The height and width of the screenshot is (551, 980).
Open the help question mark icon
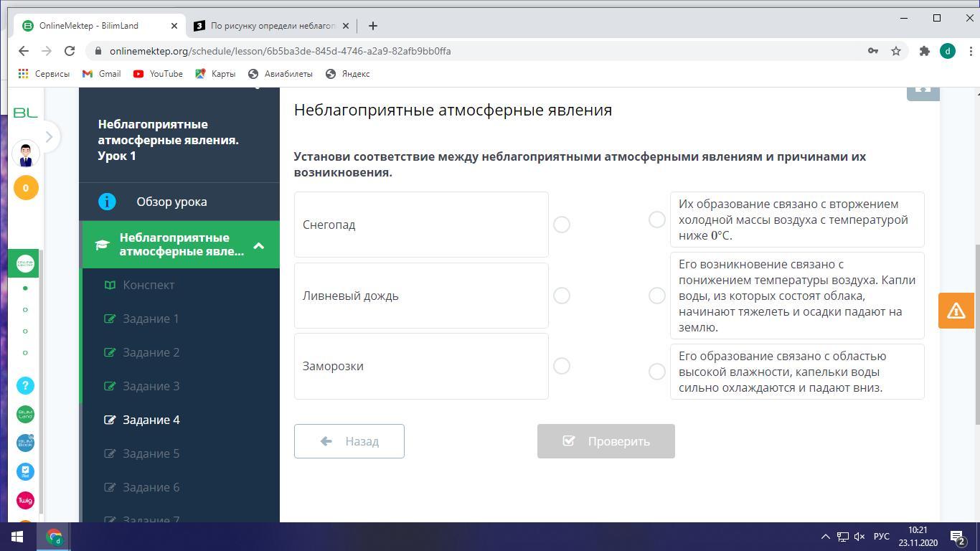(25, 385)
